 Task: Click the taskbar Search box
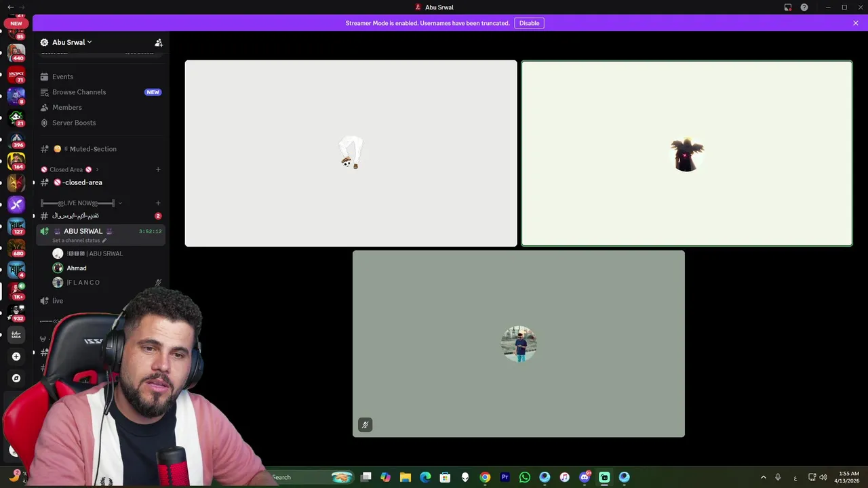(309, 477)
